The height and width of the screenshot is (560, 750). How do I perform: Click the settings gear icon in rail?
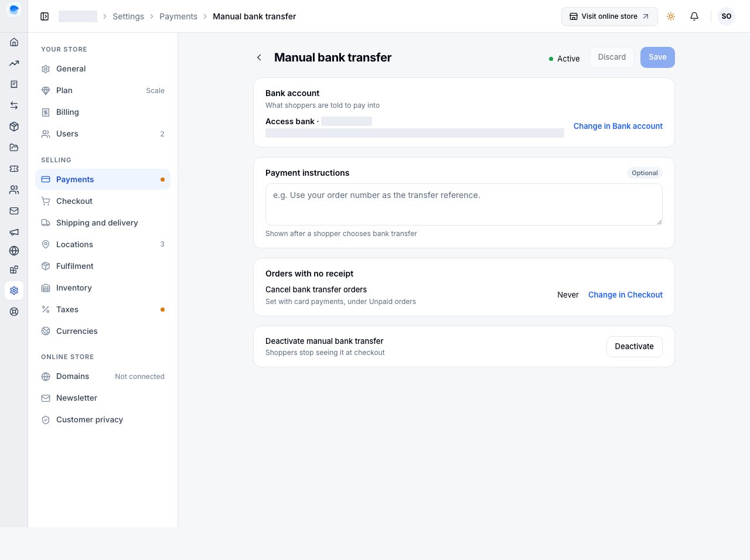click(14, 291)
